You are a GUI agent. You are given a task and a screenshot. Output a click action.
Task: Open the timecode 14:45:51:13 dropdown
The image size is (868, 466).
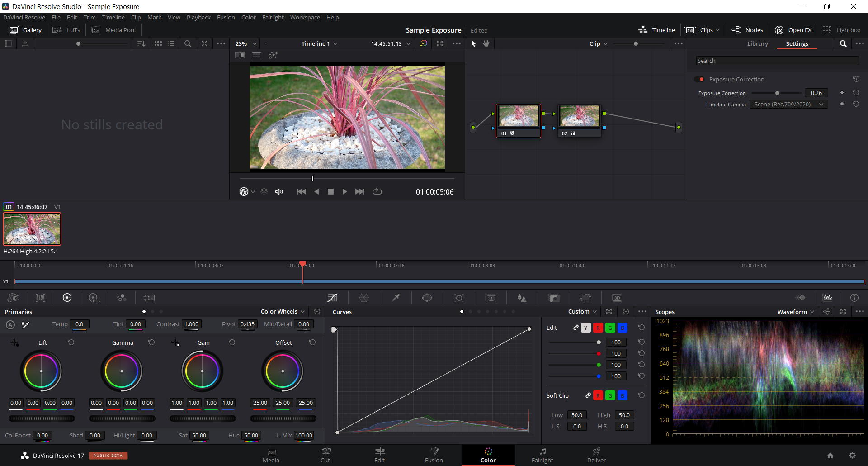point(391,43)
